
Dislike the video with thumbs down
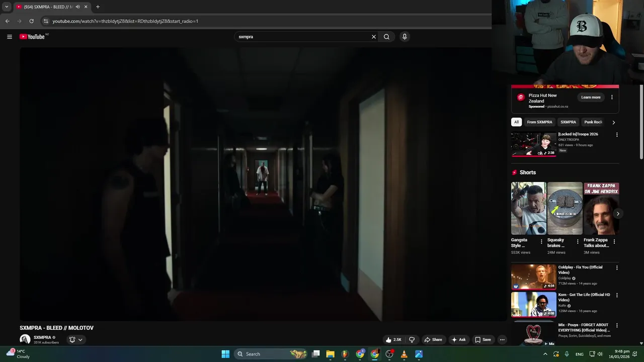pos(412,340)
